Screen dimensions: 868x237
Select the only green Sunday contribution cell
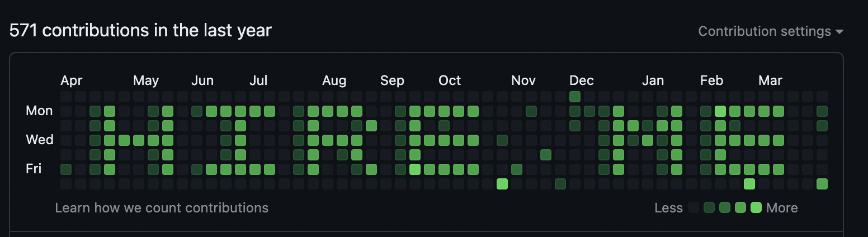point(575,97)
